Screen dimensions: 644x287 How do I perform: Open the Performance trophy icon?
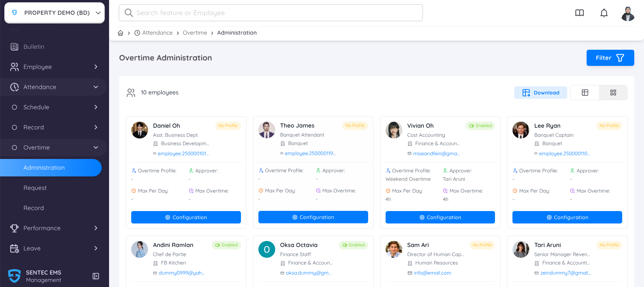pos(14,228)
